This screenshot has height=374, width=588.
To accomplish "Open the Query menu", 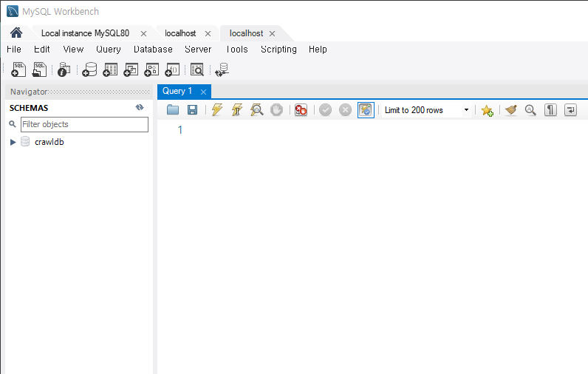I will pos(109,49).
